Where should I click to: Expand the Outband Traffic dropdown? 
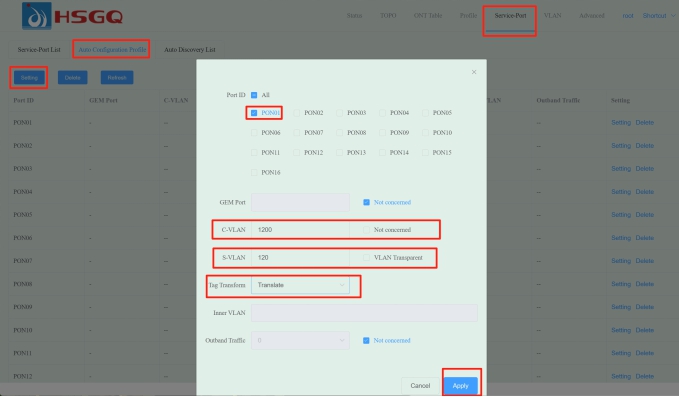[x=300, y=340]
